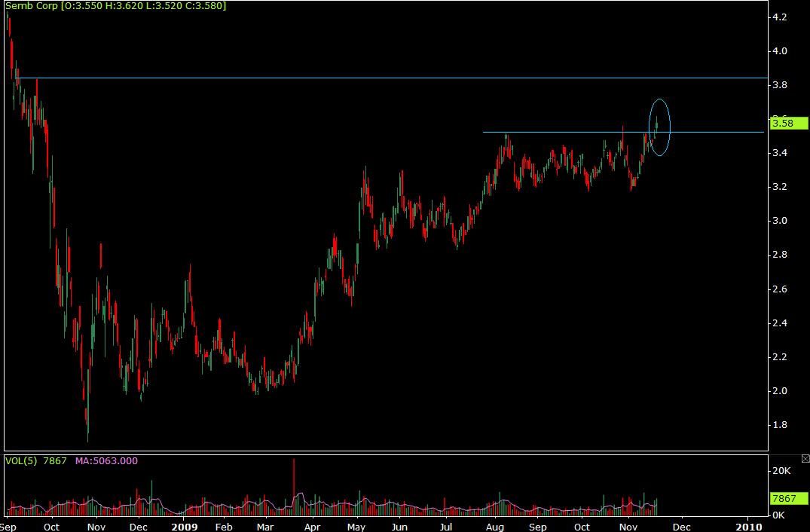810x532 pixels.
Task: Click the VOL(5) 7867 indicator label
Action: (36, 460)
